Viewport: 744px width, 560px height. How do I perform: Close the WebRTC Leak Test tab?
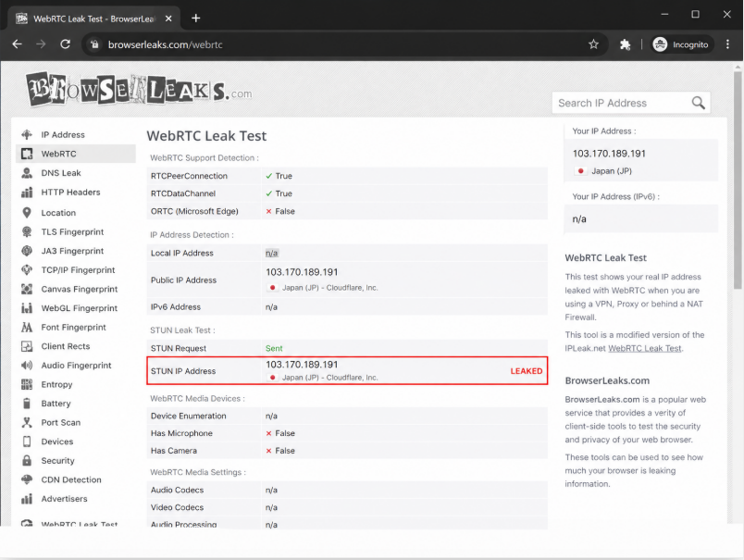[x=168, y=19]
